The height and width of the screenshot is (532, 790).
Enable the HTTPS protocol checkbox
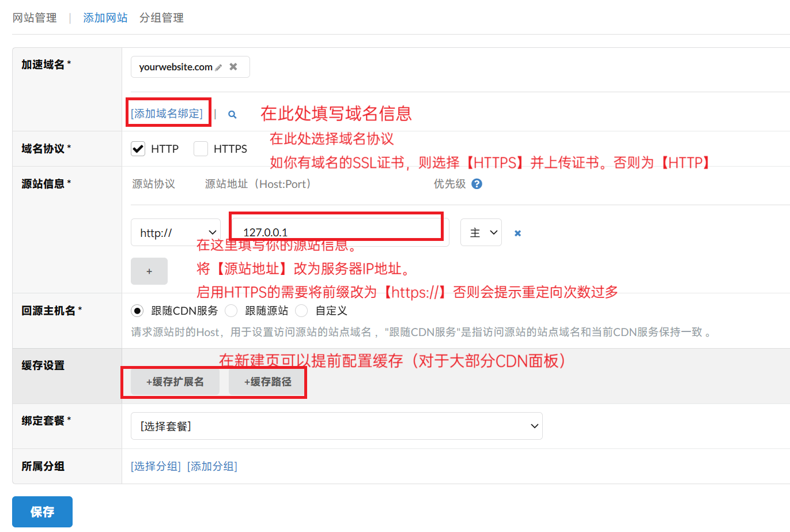tap(201, 149)
